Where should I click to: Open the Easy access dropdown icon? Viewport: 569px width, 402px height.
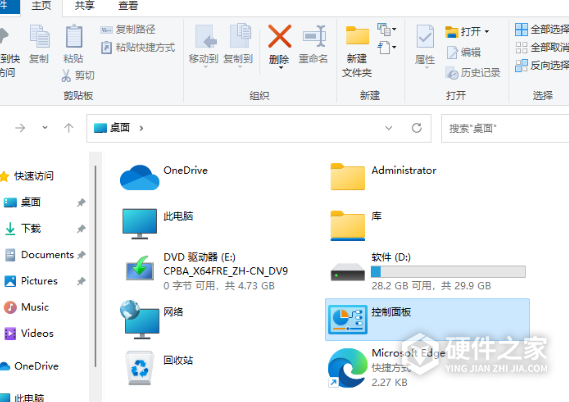(x=386, y=47)
